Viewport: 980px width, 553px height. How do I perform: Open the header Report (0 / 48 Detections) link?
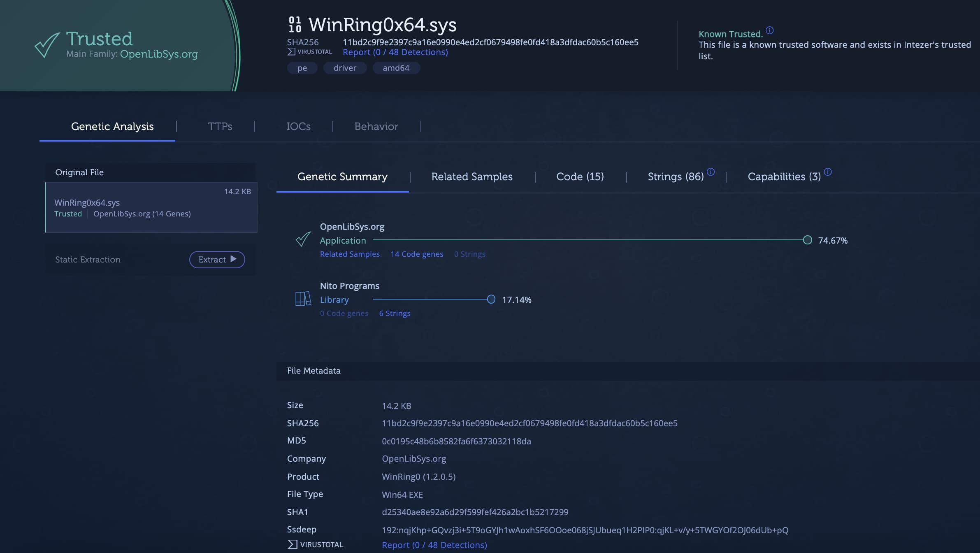[x=395, y=52]
